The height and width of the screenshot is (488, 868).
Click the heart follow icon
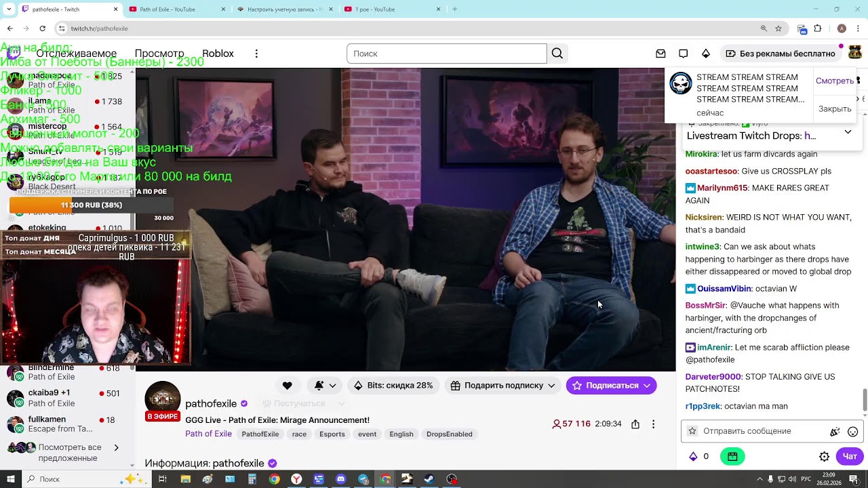[x=288, y=386]
